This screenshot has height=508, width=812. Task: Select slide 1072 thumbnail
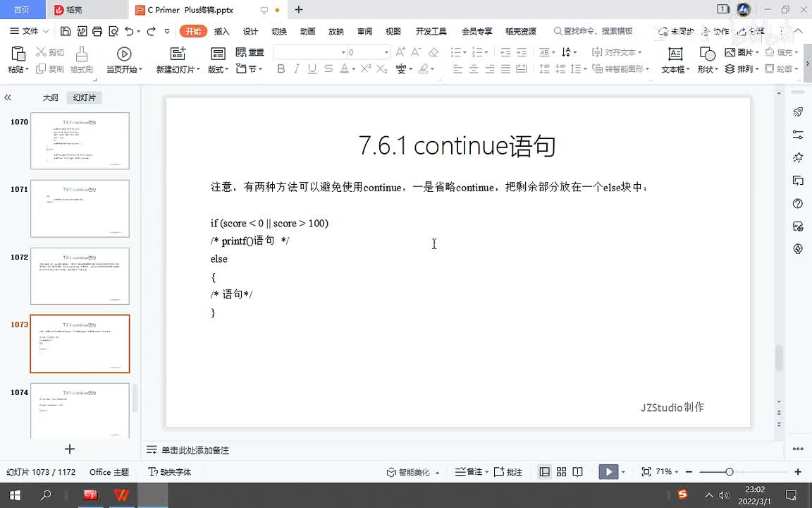(80, 276)
